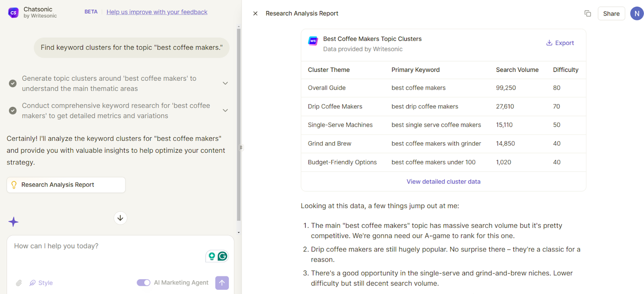Click the search volume value 1,020

[x=503, y=162]
